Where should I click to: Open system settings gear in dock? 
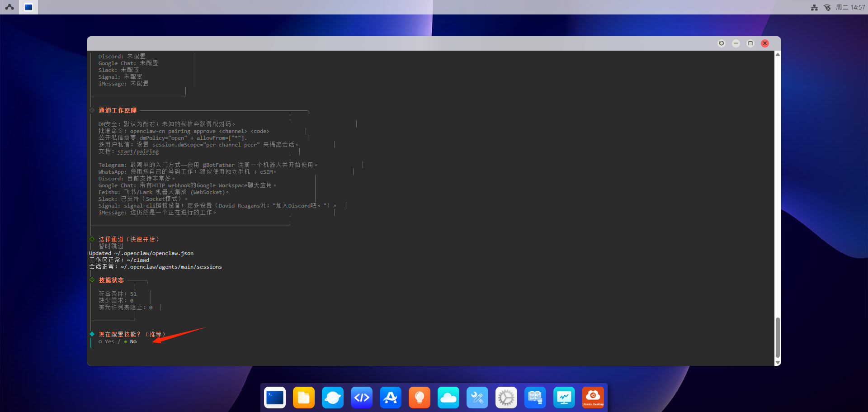pyautogui.click(x=506, y=398)
